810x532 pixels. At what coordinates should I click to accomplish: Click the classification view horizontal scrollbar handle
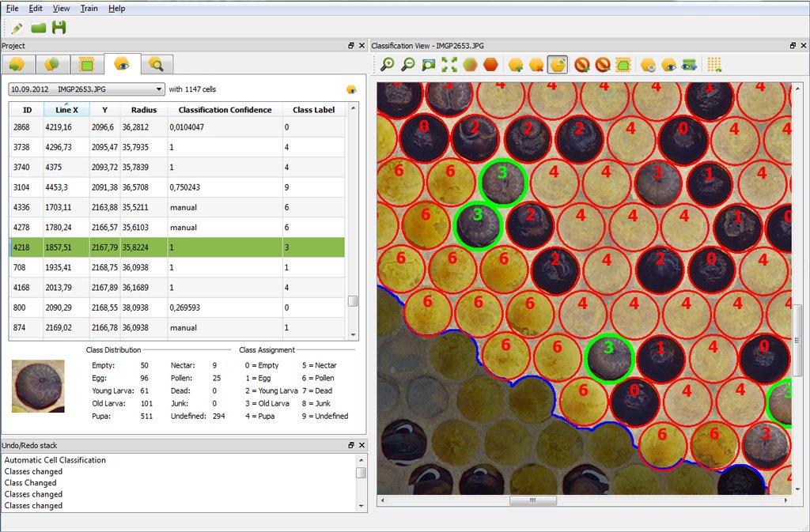click(x=532, y=500)
